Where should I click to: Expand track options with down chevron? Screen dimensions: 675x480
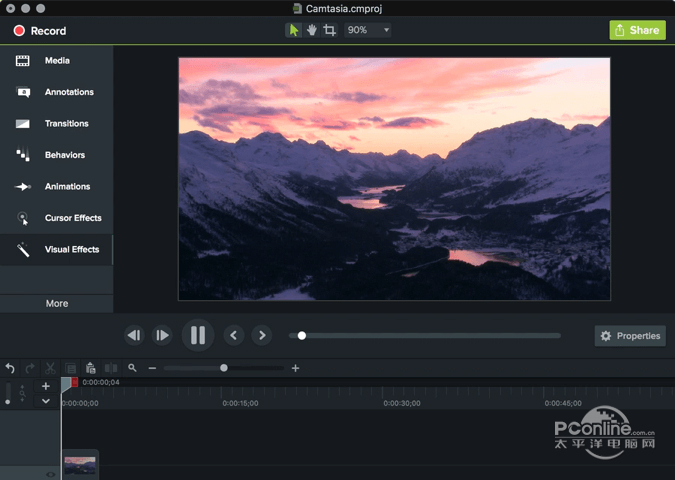coord(46,401)
